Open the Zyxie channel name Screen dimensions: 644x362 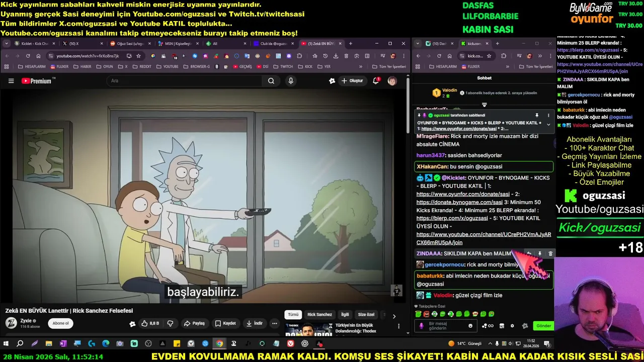pos(26,320)
